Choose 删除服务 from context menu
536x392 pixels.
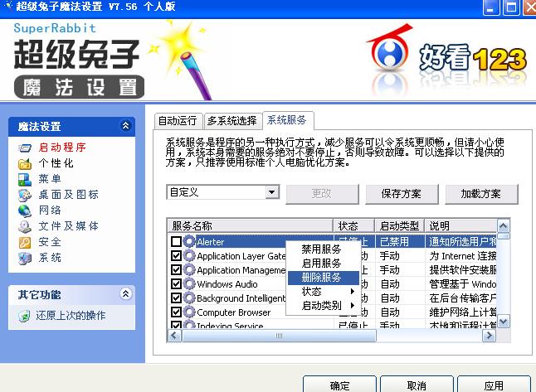click(x=324, y=278)
